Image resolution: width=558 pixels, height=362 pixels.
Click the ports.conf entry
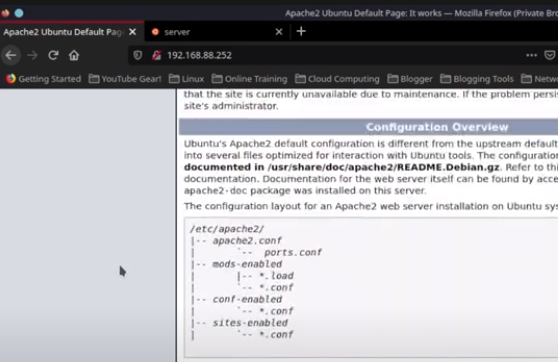tap(293, 252)
